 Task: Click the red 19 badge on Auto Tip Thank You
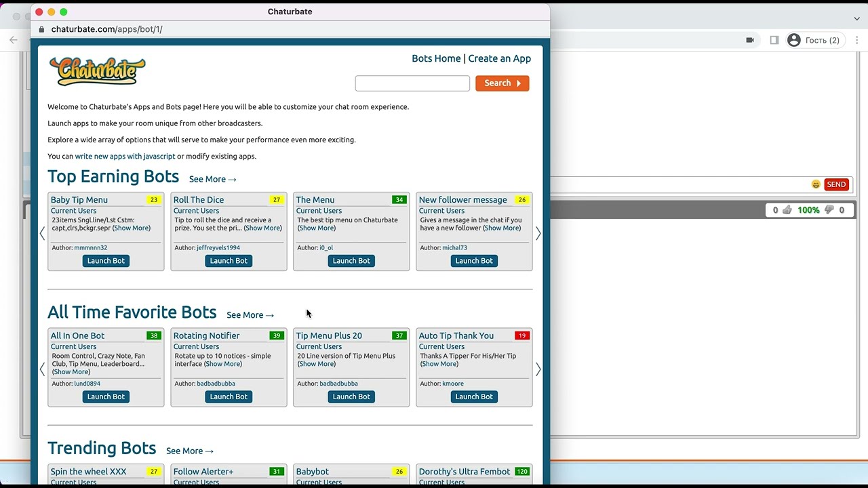click(x=522, y=335)
